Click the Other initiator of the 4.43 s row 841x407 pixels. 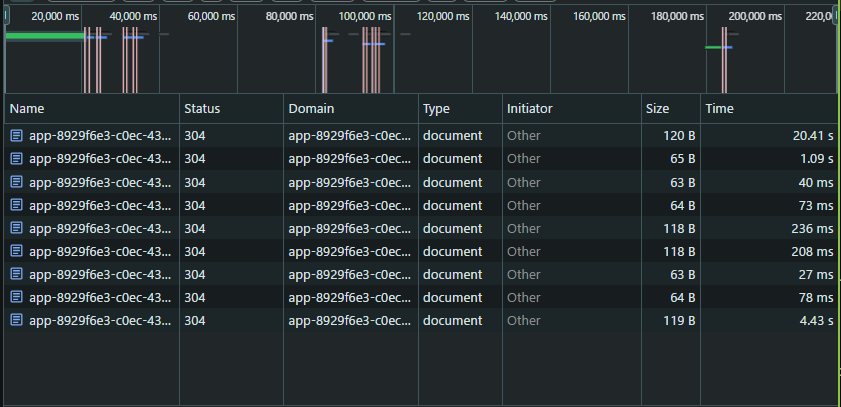[x=523, y=321]
